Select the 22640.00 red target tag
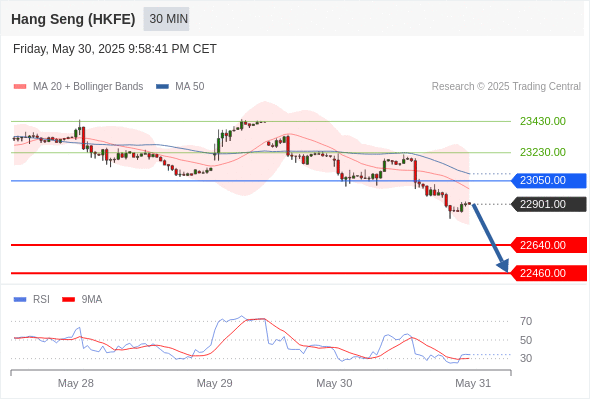The image size is (590, 400). click(x=549, y=245)
